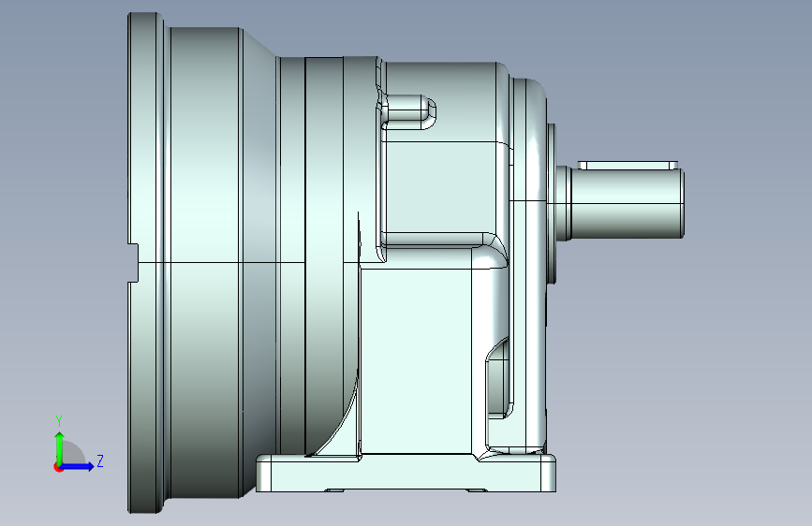Click the green Y axis arrow of the triad
This screenshot has height=526, width=812.
[x=60, y=446]
